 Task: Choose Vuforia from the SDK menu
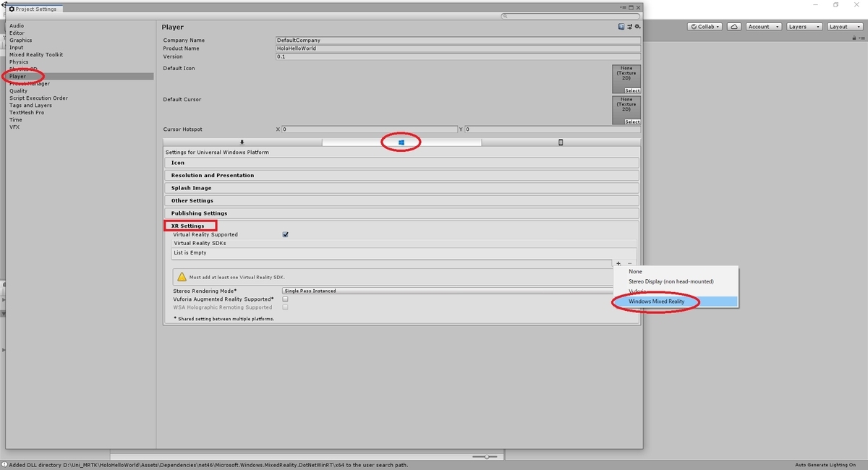[676, 291]
